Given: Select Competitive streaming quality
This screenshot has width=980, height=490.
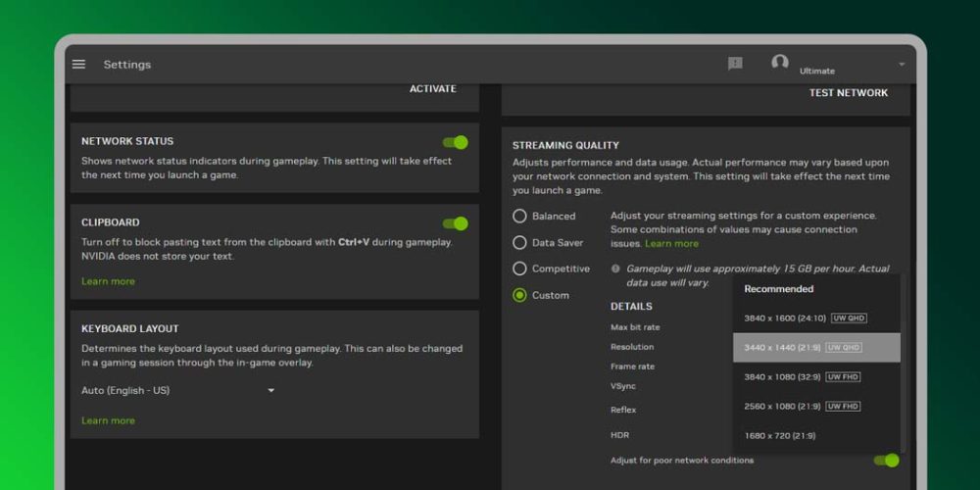Looking at the screenshot, I should (520, 269).
